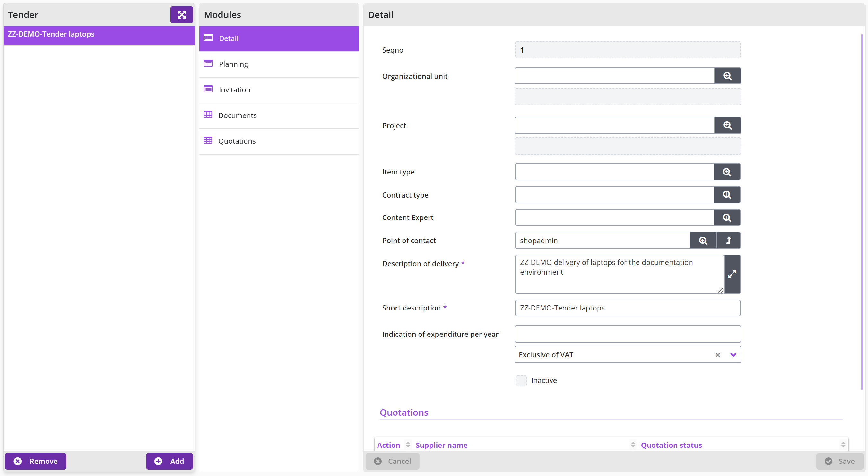868x476 pixels.
Task: Click the Detail panel vertical scrollbar
Action: pyautogui.click(x=862, y=212)
